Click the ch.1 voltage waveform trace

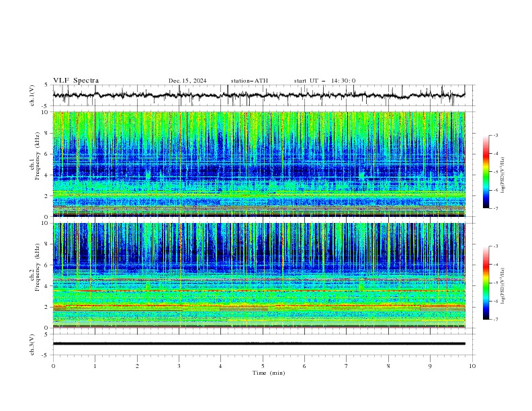(x=259, y=95)
